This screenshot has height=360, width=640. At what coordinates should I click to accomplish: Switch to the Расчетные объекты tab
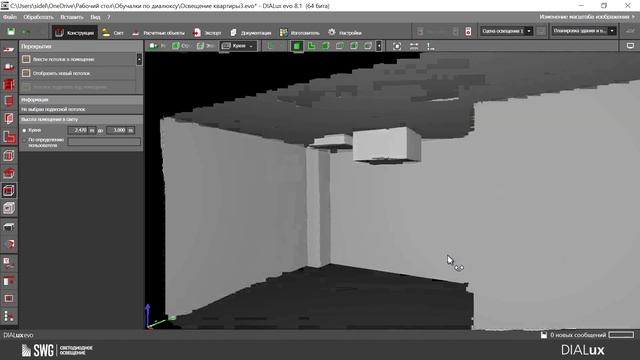click(x=158, y=33)
